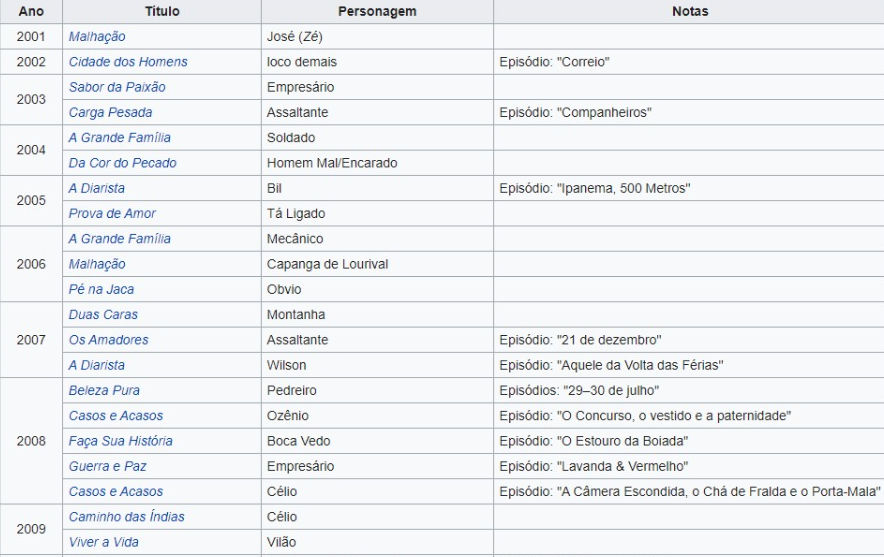Open the Cidade dos Homens link
The image size is (884, 557).
[x=127, y=62]
